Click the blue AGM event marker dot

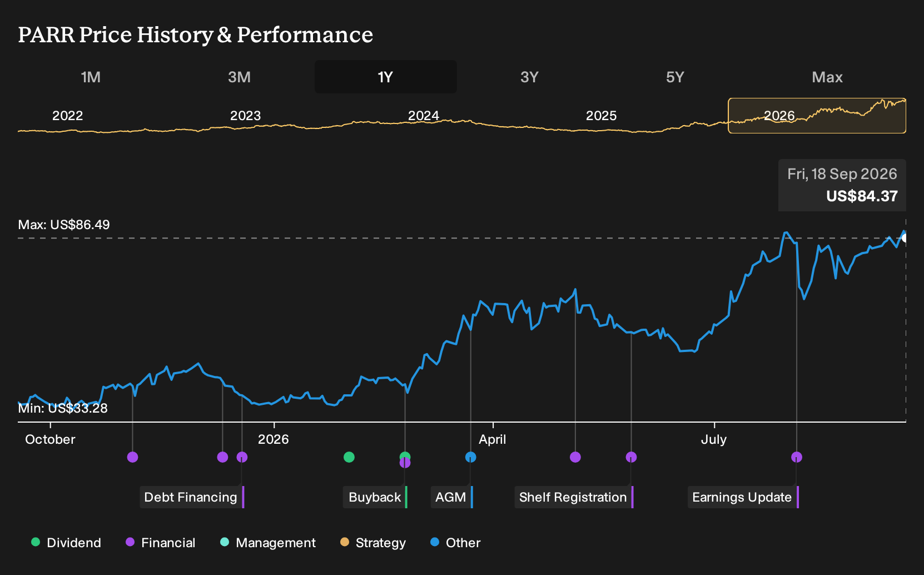470,457
